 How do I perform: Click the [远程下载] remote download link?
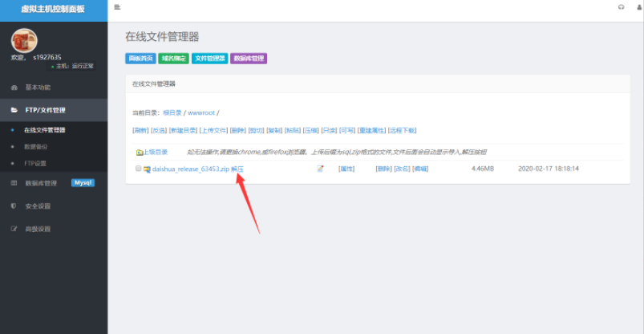click(403, 130)
